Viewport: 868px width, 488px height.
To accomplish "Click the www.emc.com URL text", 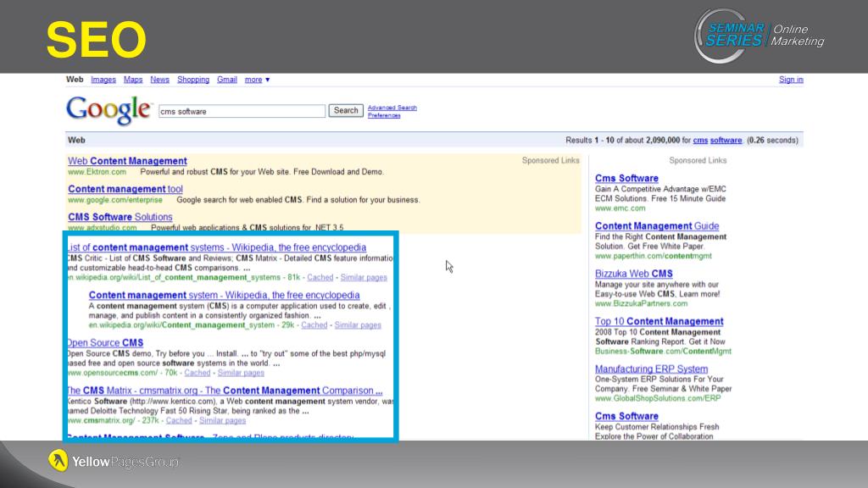I will 620,208.
